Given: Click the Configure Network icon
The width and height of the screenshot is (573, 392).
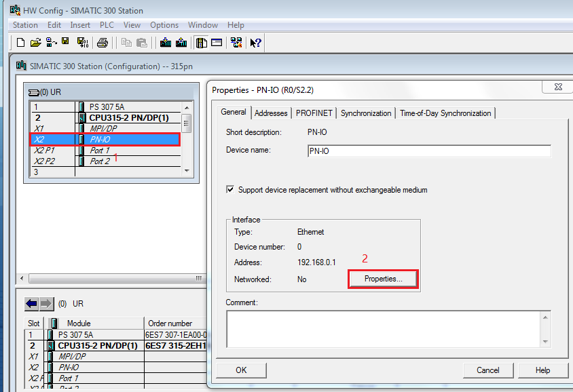Looking at the screenshot, I should tap(236, 43).
